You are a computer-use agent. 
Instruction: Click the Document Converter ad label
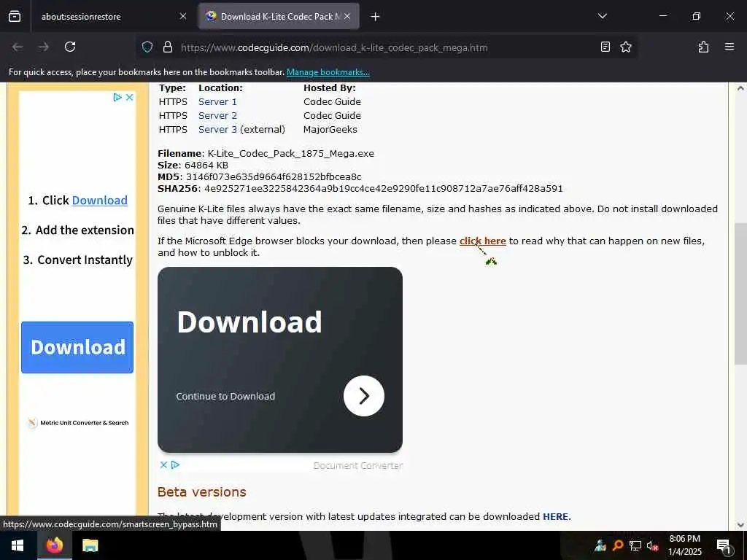coord(357,465)
